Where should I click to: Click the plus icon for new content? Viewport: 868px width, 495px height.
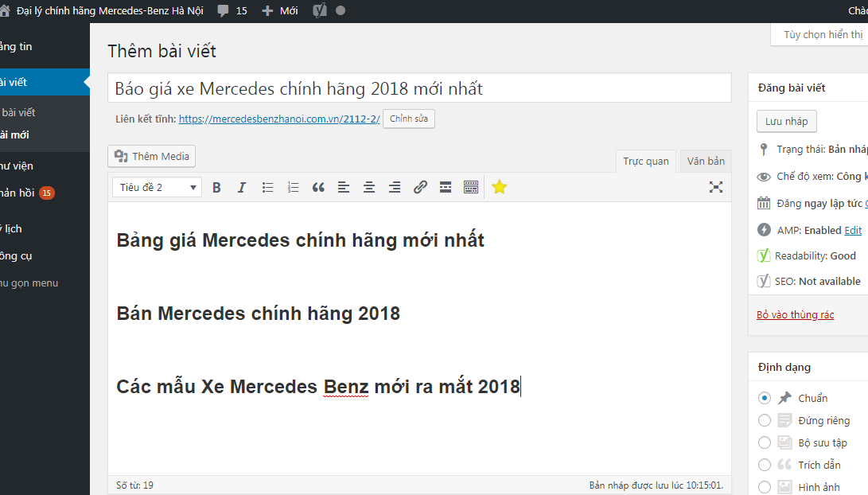[267, 11]
